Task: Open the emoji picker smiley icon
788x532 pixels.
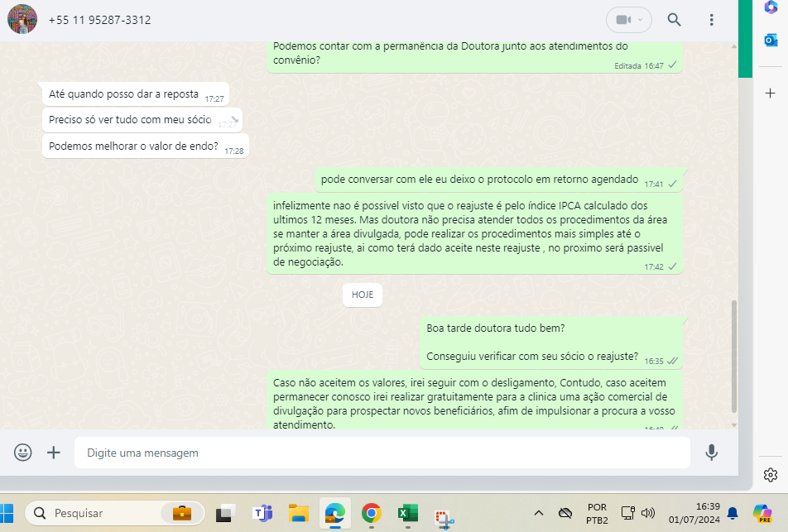Action: tap(23, 453)
